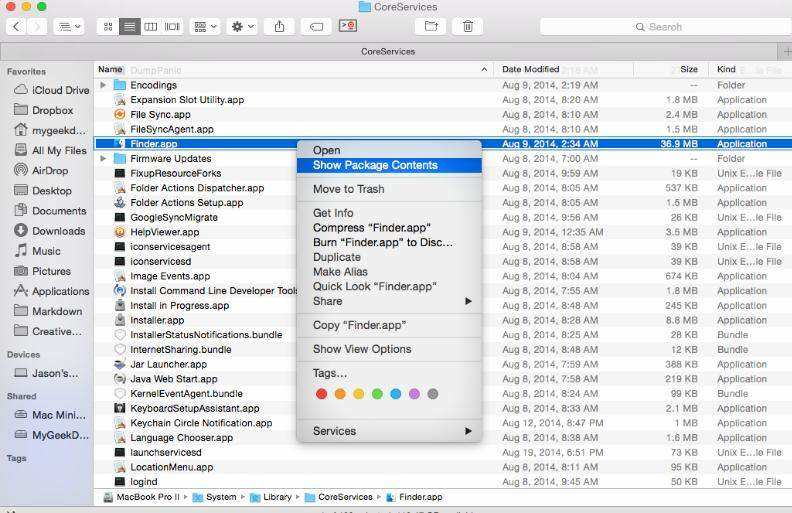The height and width of the screenshot is (513, 792).
Task: Select HelpViewer.app in the list
Action: pyautogui.click(x=165, y=232)
